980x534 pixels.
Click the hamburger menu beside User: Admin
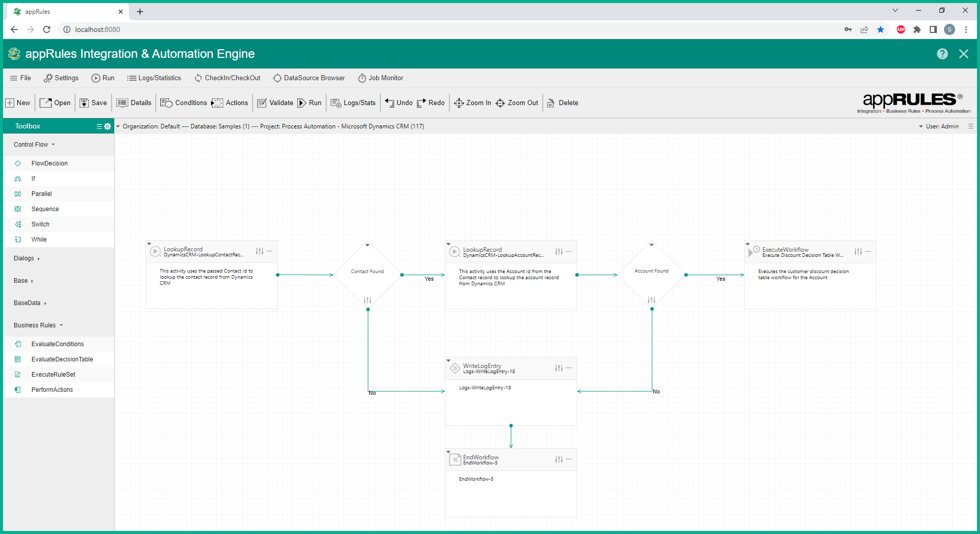click(x=970, y=126)
